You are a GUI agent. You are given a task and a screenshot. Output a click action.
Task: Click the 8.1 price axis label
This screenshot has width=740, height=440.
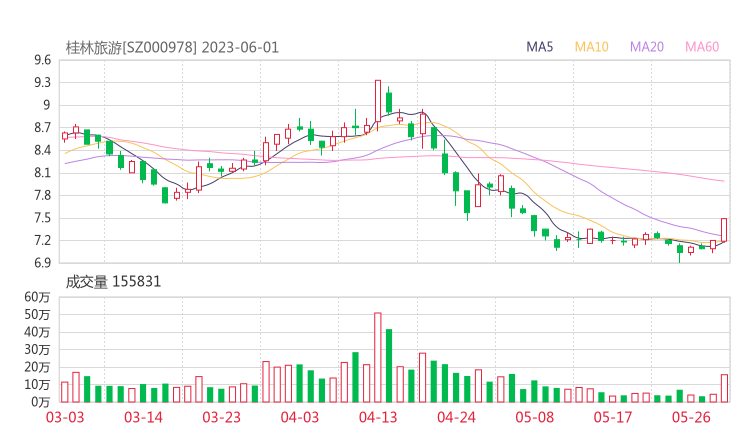click(x=42, y=173)
